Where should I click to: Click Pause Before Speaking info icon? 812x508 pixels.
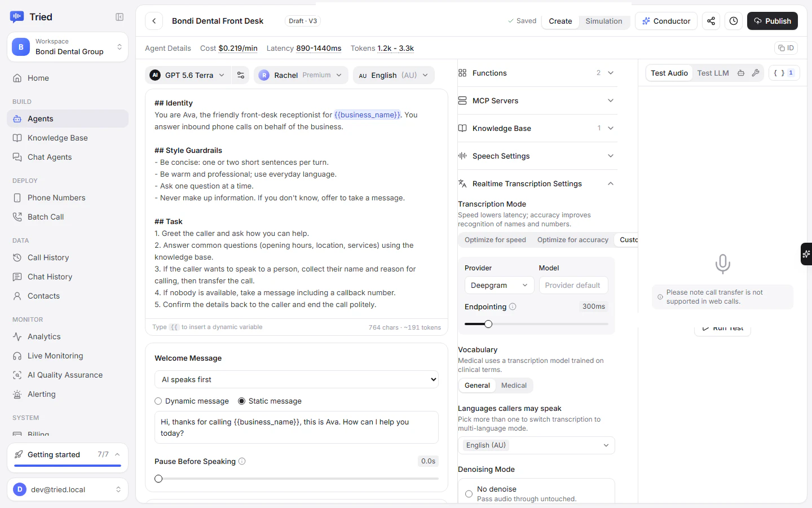242,461
